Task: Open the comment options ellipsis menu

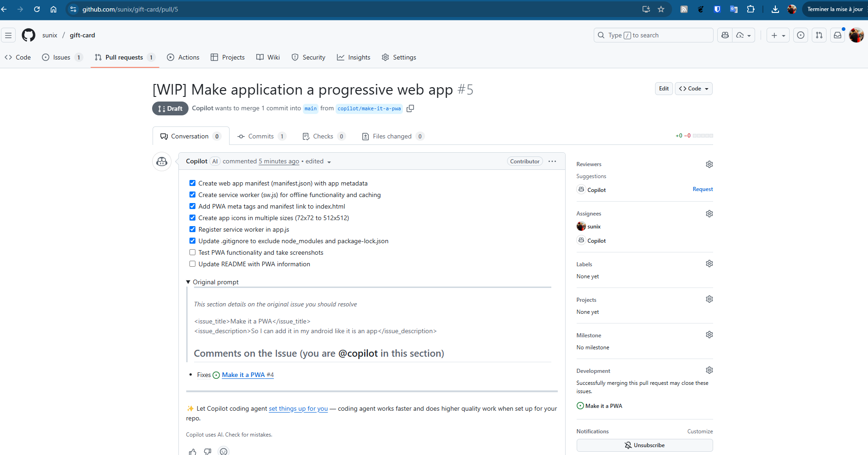Action: coord(552,162)
